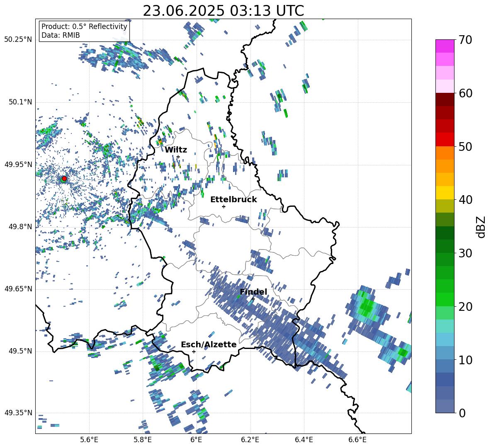Click the 5.8°E longitude label
Image resolution: width=491 pixels, height=448 pixels.
tap(143, 440)
